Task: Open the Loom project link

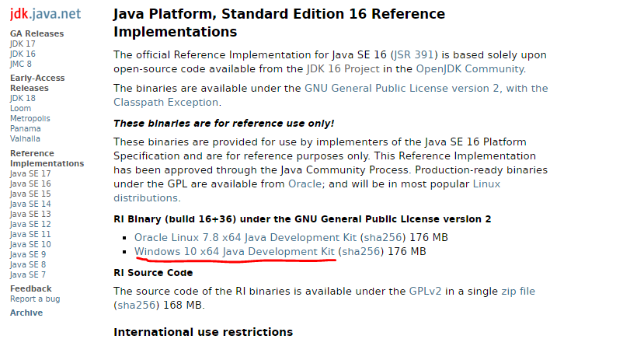Action: (x=20, y=109)
